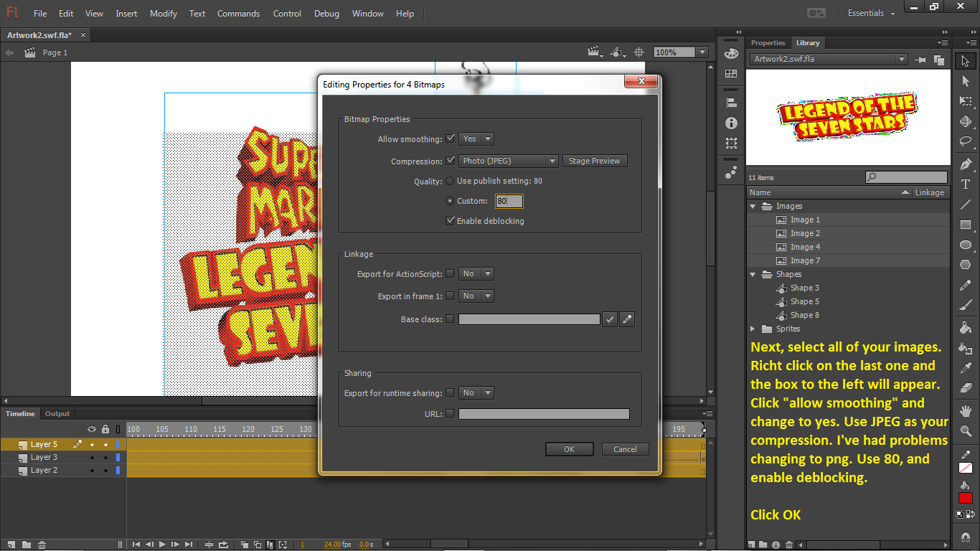The height and width of the screenshot is (551, 980).
Task: Open the Color palette panel icon
Action: pyautogui.click(x=731, y=53)
